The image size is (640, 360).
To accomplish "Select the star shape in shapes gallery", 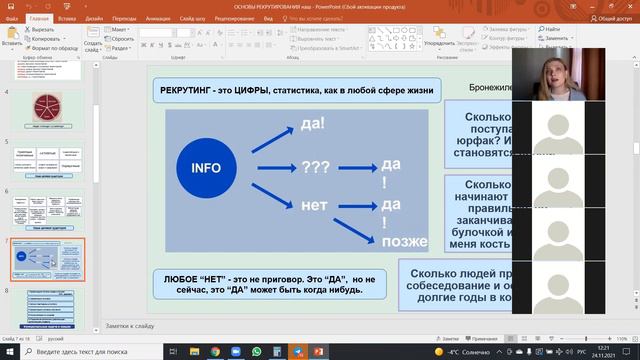I will (x=412, y=46).
